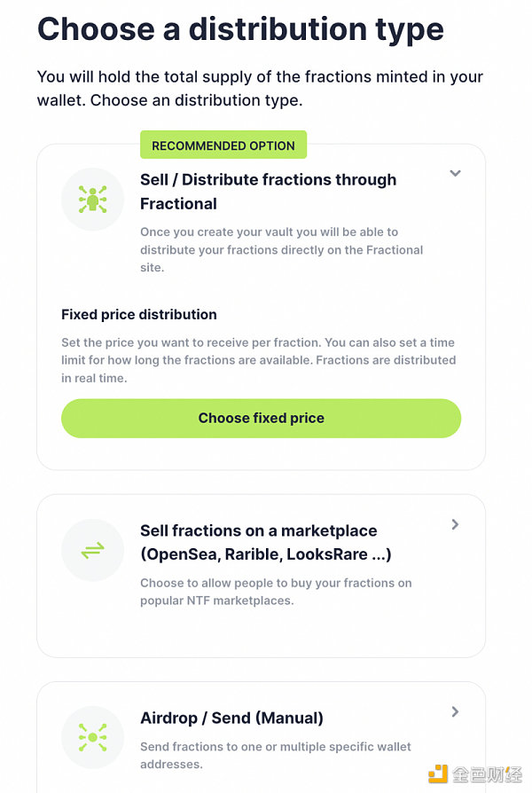The image size is (532, 793).
Task: Click the Airdrop send burst icon
Action: coord(92,737)
